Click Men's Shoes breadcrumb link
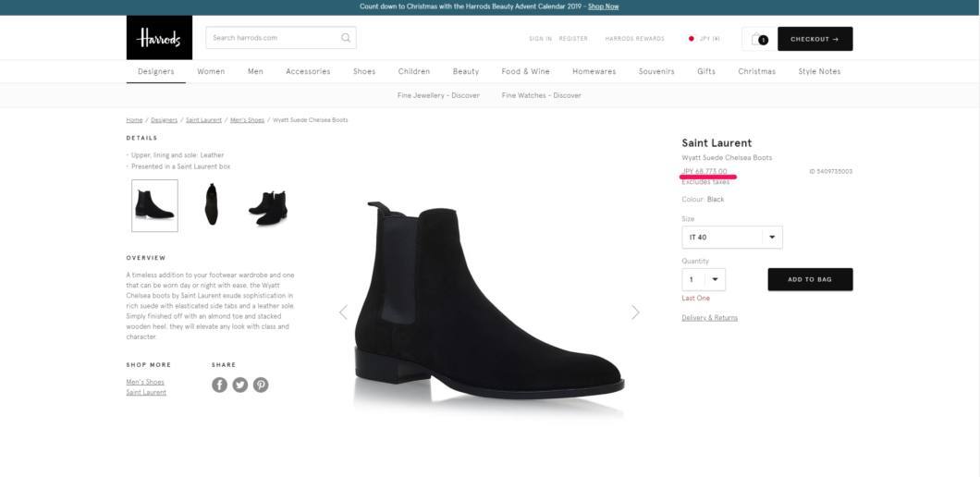980x477 pixels. tap(248, 120)
